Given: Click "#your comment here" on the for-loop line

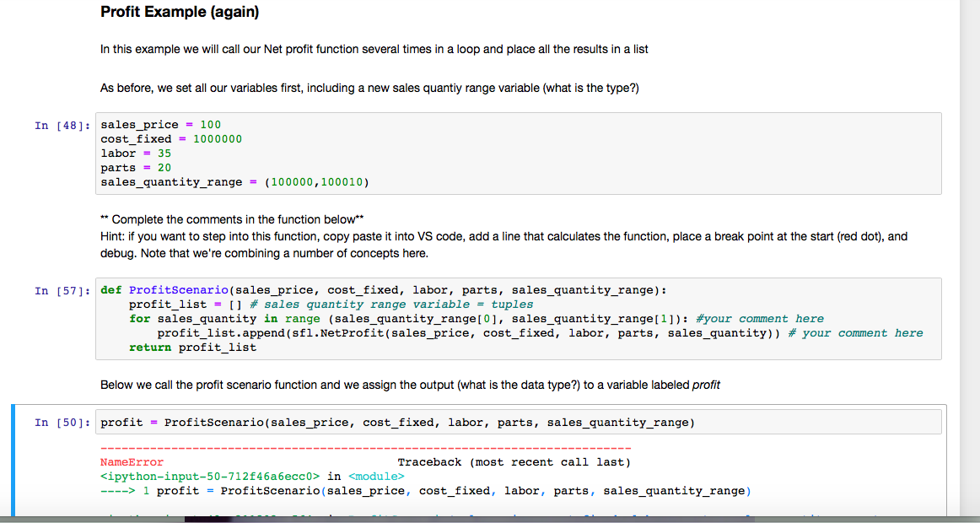Looking at the screenshot, I should click(x=759, y=319).
